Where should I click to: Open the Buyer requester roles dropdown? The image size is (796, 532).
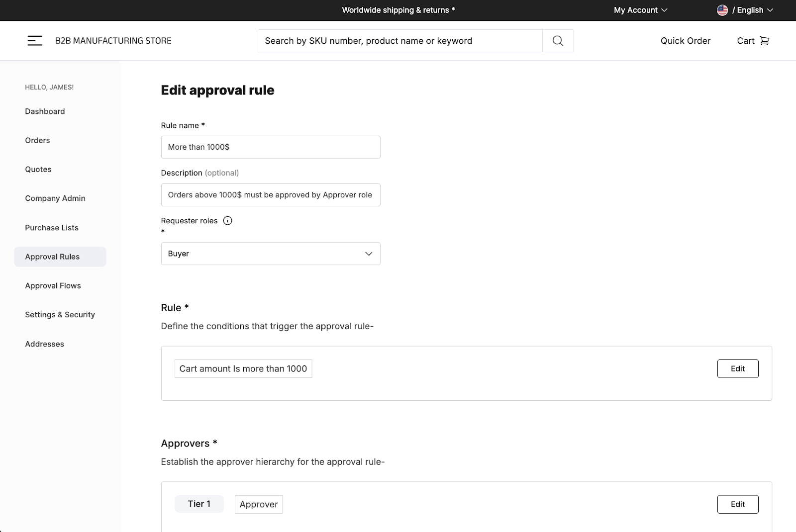271,254
